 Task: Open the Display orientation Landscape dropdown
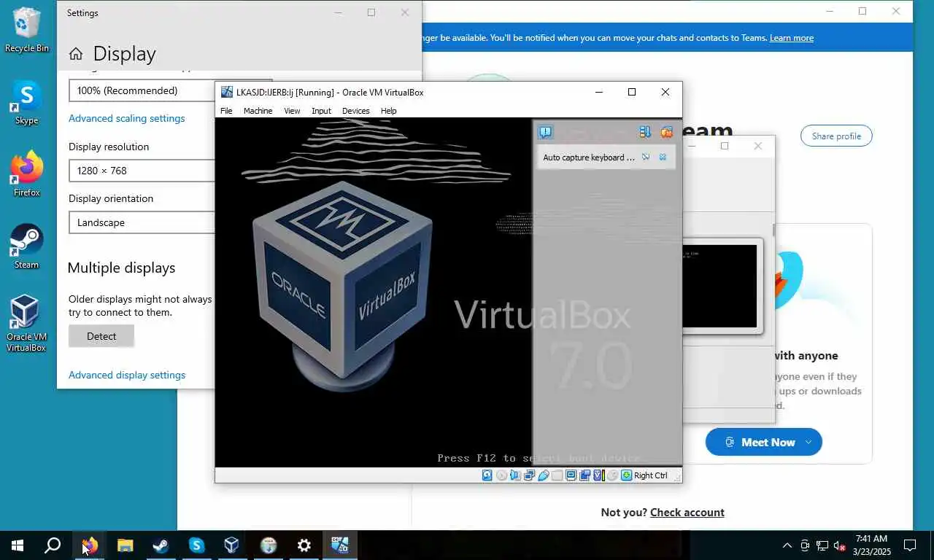tap(142, 222)
